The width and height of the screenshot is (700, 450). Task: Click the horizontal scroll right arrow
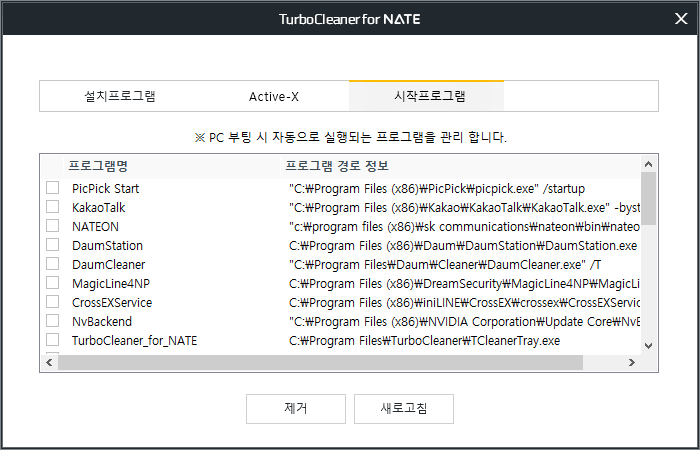pyautogui.click(x=631, y=362)
